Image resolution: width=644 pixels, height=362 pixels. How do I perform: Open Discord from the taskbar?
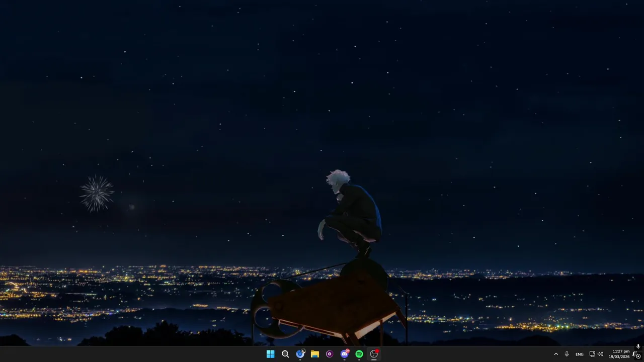345,354
